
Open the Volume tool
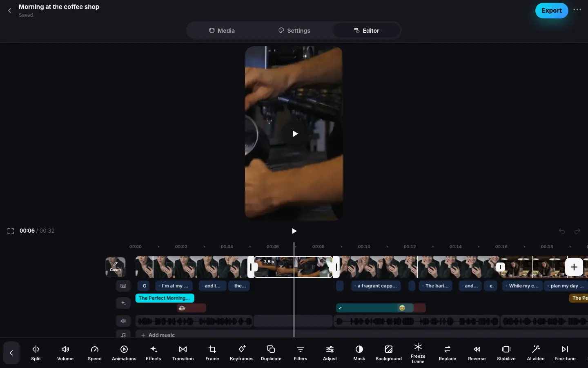[65, 353]
